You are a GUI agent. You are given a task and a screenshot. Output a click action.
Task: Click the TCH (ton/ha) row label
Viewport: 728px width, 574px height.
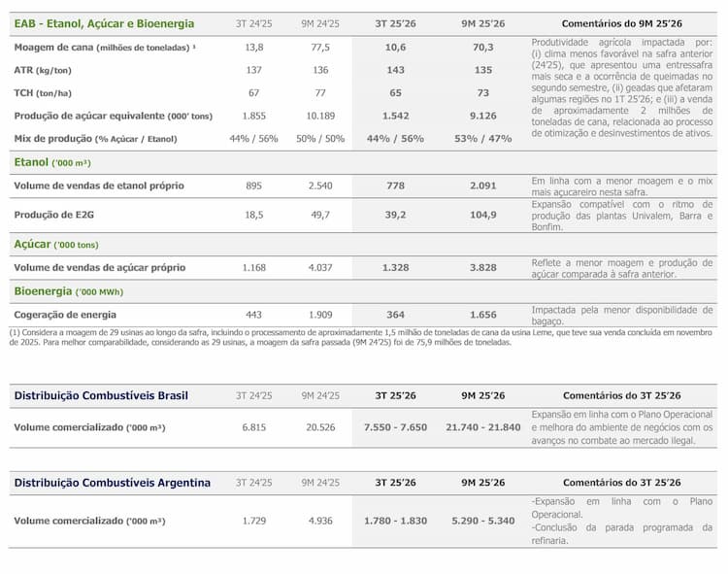tap(43, 93)
